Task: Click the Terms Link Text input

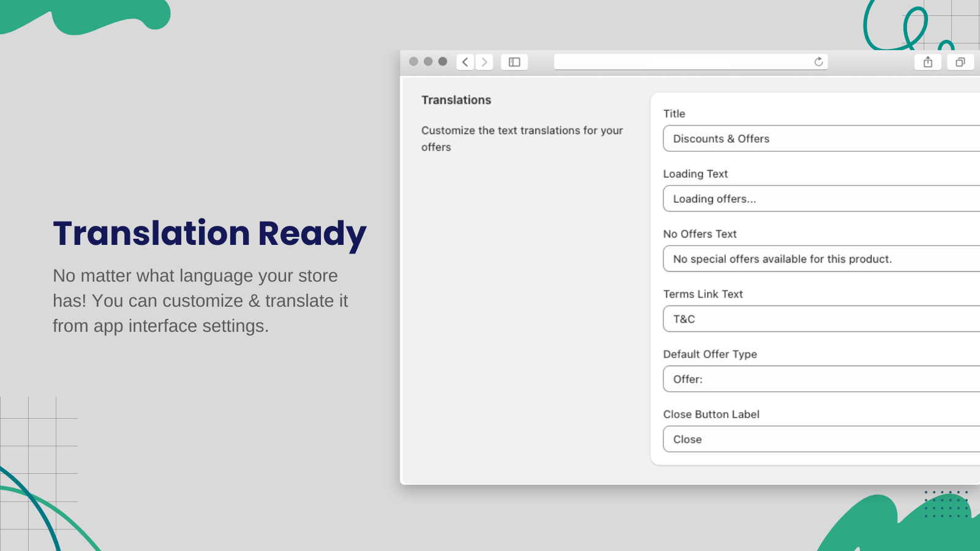Action: click(x=796, y=319)
